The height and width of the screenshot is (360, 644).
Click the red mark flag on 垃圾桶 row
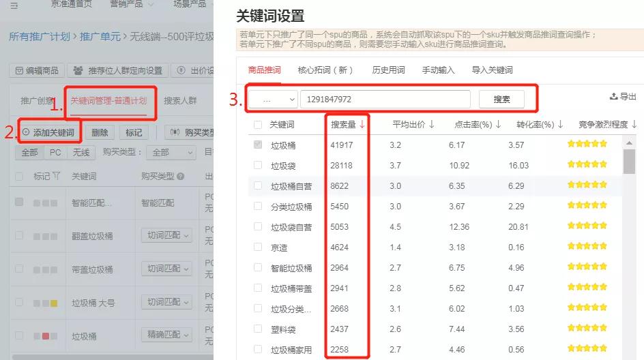pos(46,336)
